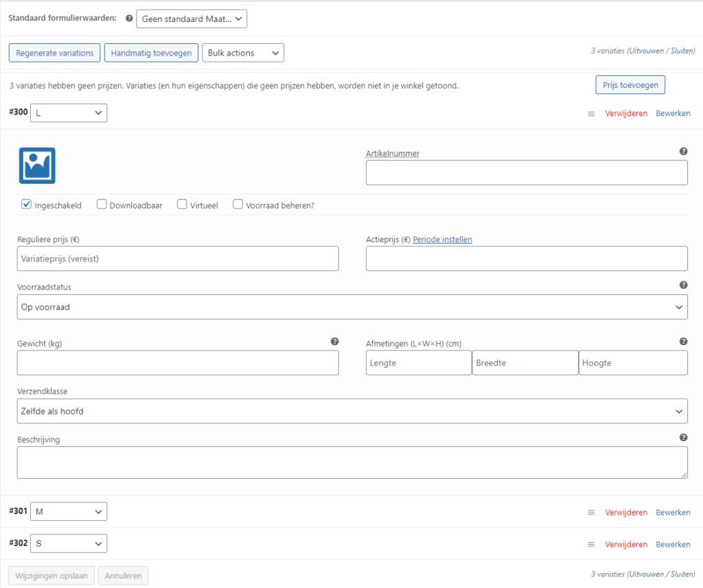Open the Voorraadstatus Op voorraad dropdown
Image resolution: width=703 pixels, height=588 pixels.
coord(352,307)
